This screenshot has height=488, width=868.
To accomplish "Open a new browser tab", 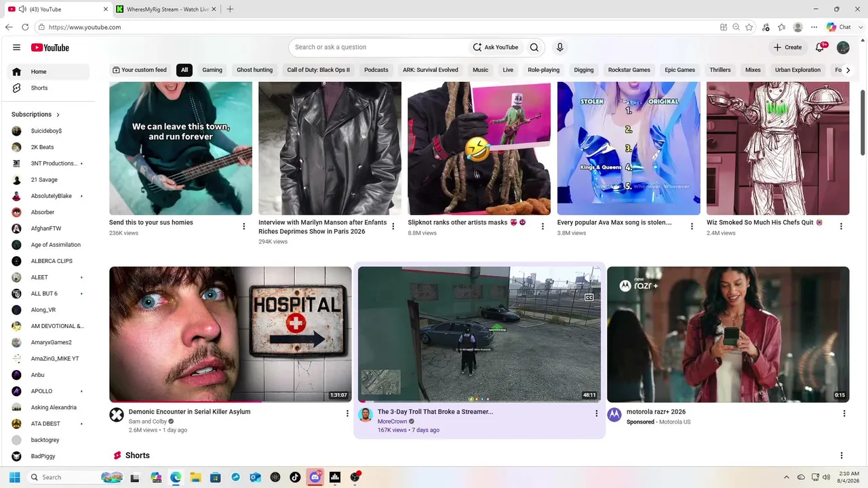I will coord(230,9).
